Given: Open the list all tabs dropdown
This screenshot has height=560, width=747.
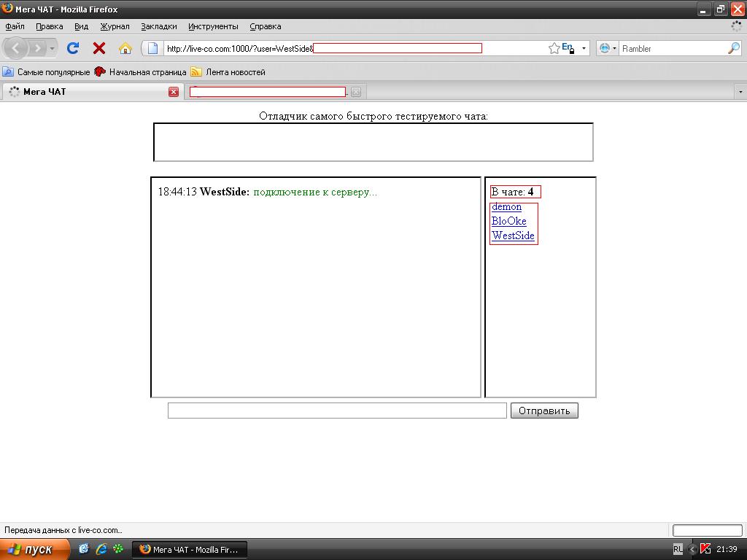Looking at the screenshot, I should coord(740,92).
